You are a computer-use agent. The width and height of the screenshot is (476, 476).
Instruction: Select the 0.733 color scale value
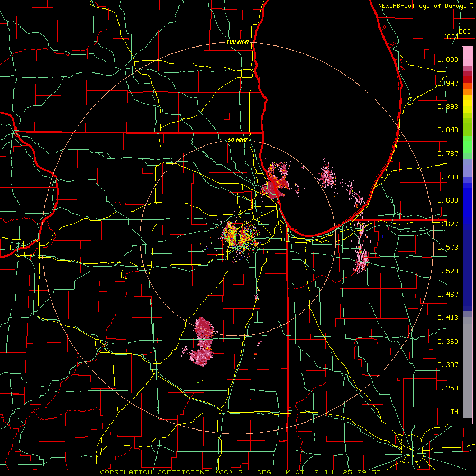(x=448, y=177)
